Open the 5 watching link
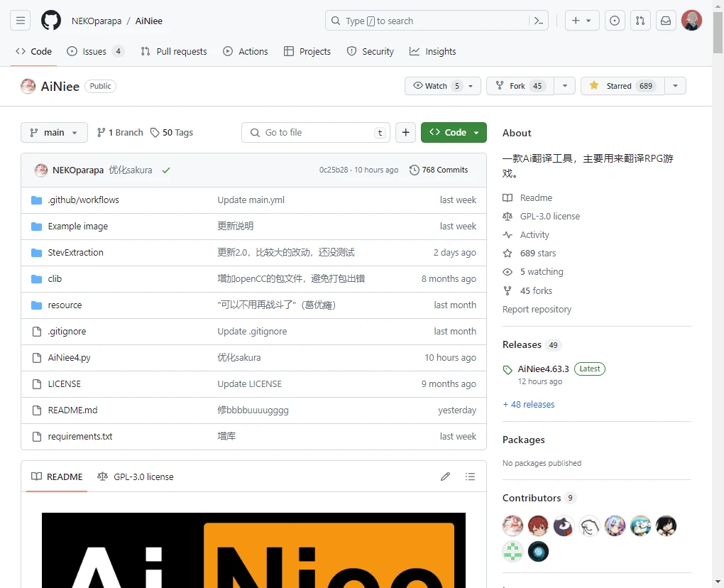The height and width of the screenshot is (588, 724). pyautogui.click(x=541, y=271)
